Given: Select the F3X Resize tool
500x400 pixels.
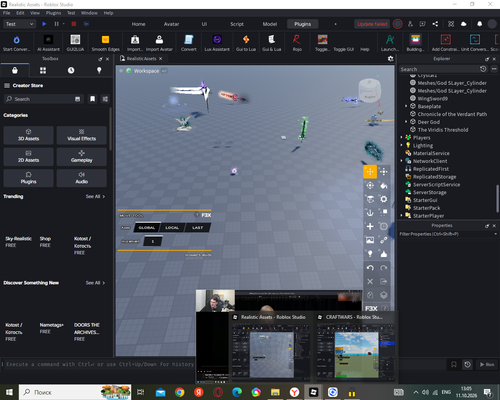Looking at the screenshot, I should pos(384,172).
